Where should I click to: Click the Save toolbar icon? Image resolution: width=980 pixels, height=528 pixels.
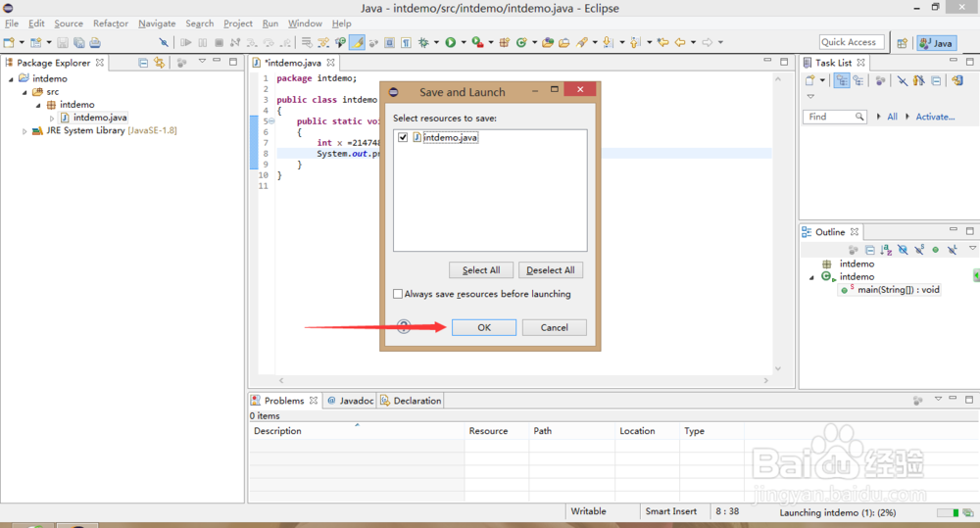(63, 42)
